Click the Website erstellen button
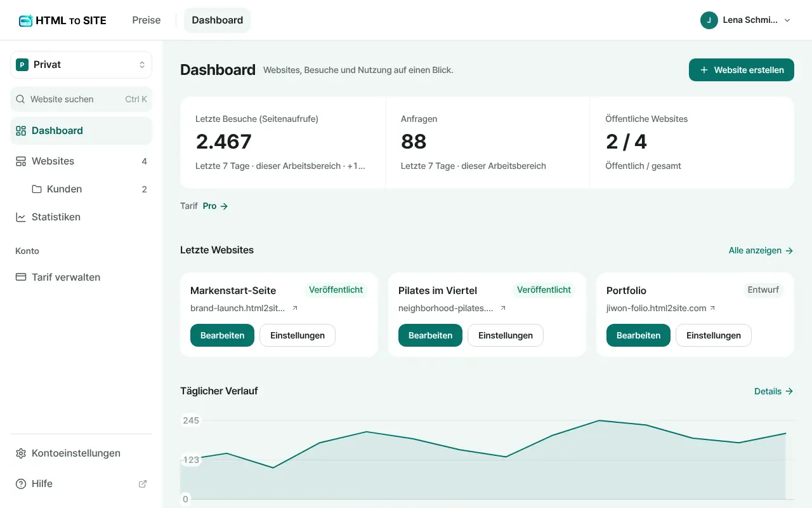This screenshot has height=508, width=812. (742, 70)
